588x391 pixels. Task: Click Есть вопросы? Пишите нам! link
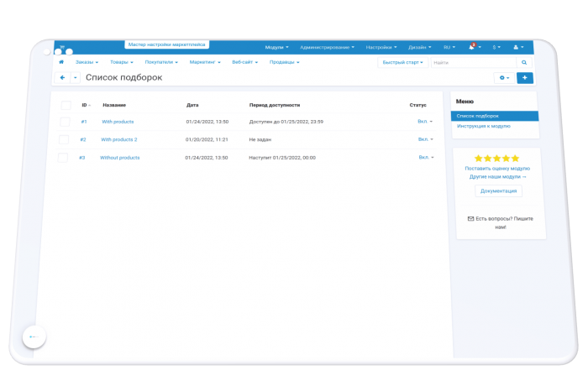coord(501,223)
